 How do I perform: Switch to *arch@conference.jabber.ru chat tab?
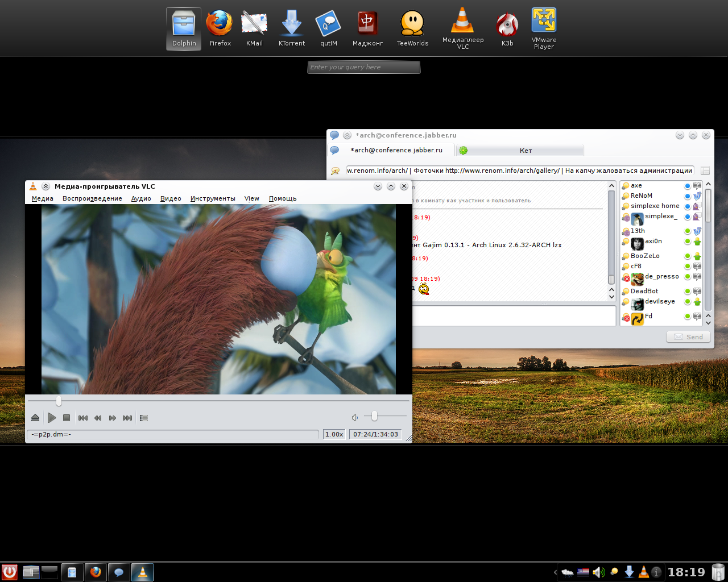pos(390,150)
